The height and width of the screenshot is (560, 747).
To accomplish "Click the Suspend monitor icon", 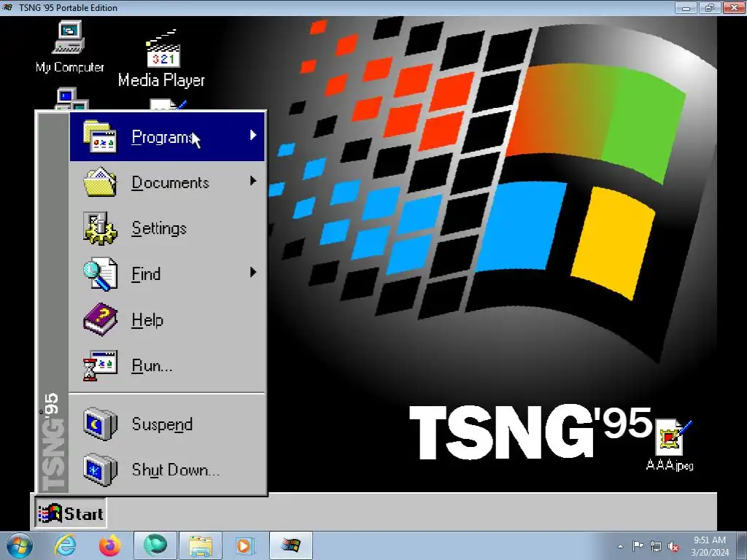I will click(99, 424).
